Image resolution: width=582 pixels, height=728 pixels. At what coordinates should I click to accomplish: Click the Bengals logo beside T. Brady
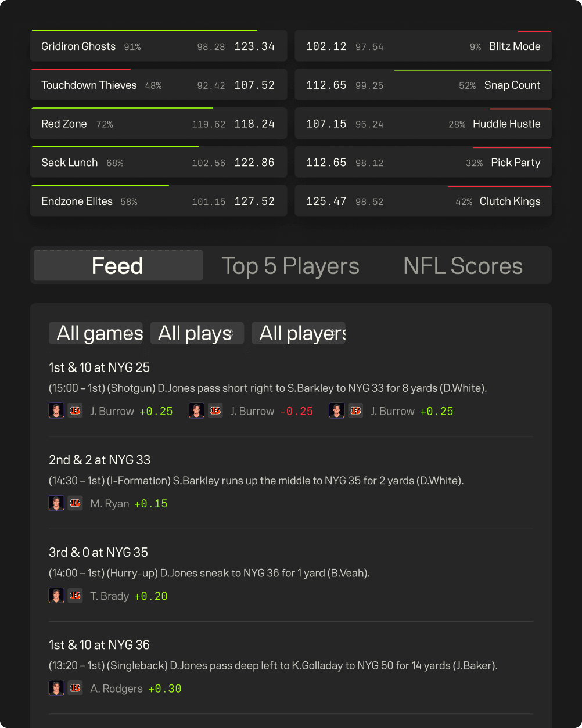click(75, 596)
